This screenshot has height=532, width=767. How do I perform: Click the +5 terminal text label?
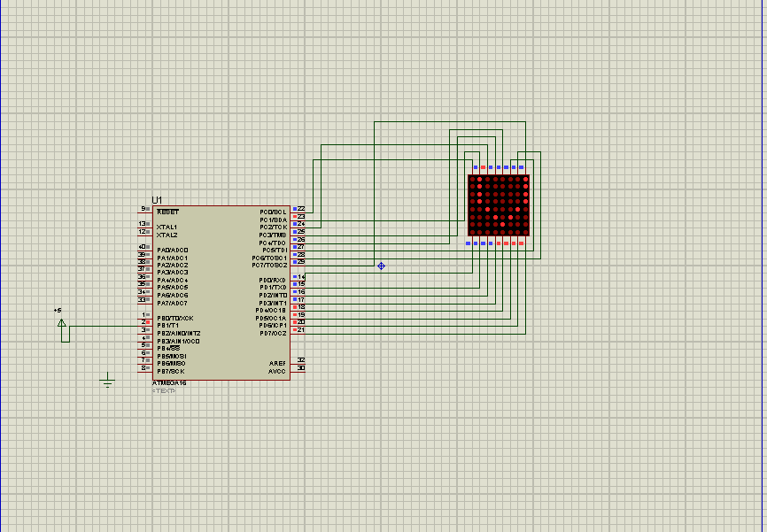[x=58, y=311]
